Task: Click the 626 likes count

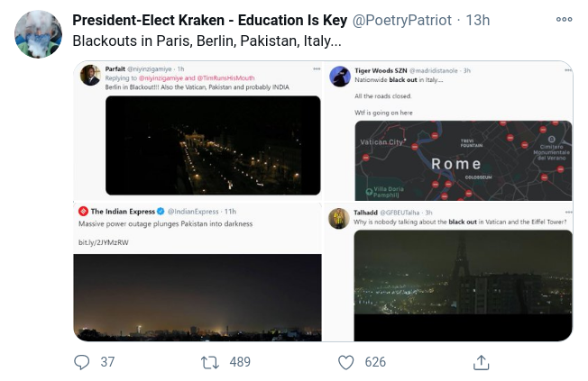Action: (x=375, y=361)
